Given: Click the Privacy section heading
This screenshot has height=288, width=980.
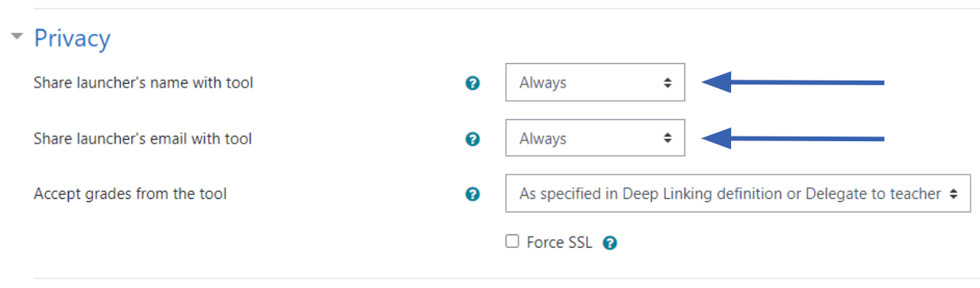Looking at the screenshot, I should 72,38.
